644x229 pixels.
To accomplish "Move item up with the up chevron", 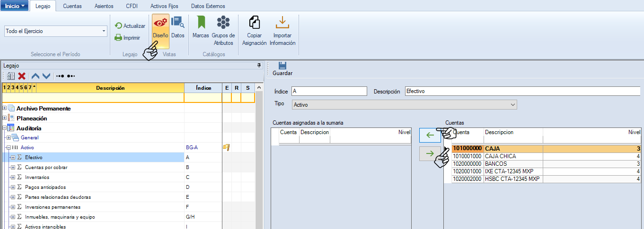I will [x=36, y=76].
